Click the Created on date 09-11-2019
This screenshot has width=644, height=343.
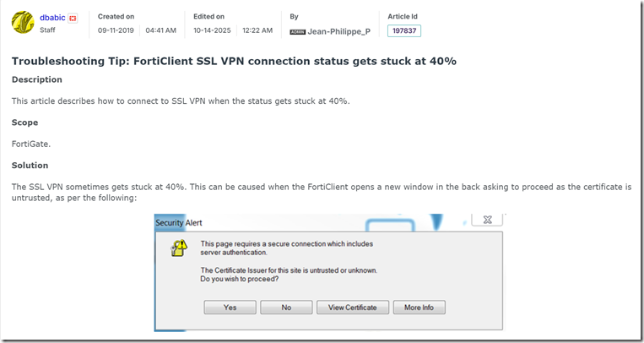116,30
